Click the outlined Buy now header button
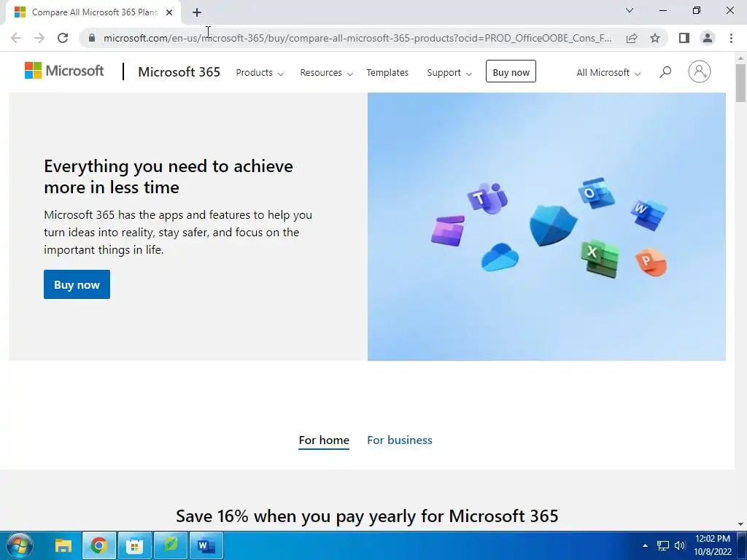747x560 pixels. (511, 71)
